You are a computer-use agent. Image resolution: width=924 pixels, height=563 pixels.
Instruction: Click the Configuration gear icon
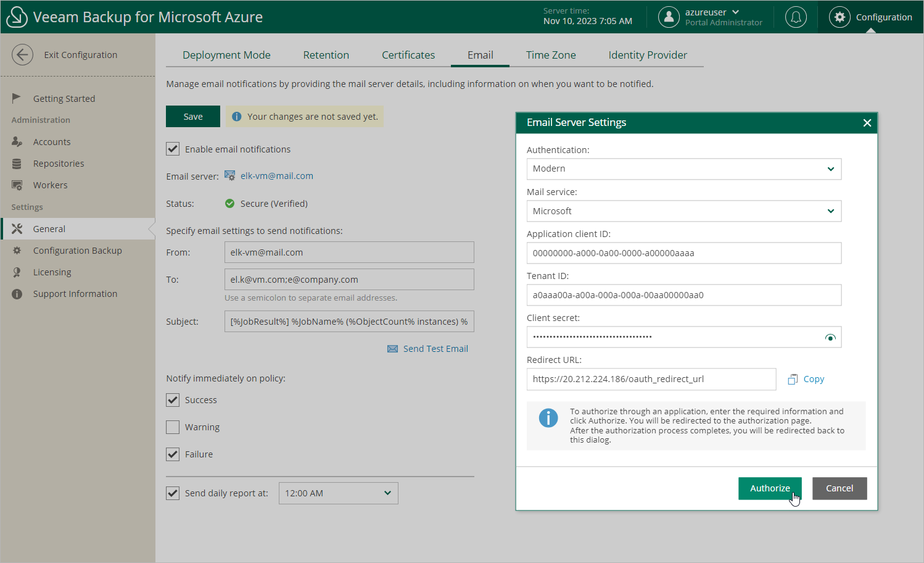pyautogui.click(x=839, y=17)
